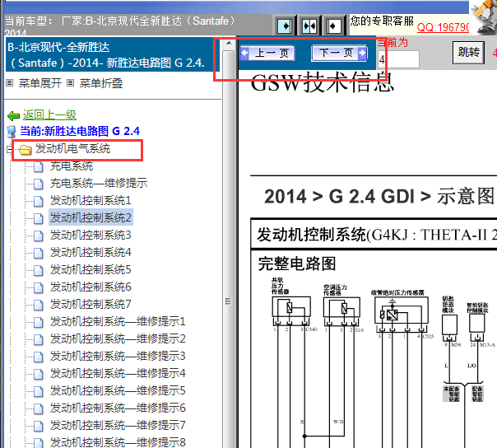This screenshot has width=497, height=448.
Task: Go to previous page with 上一页
Action: [267, 53]
